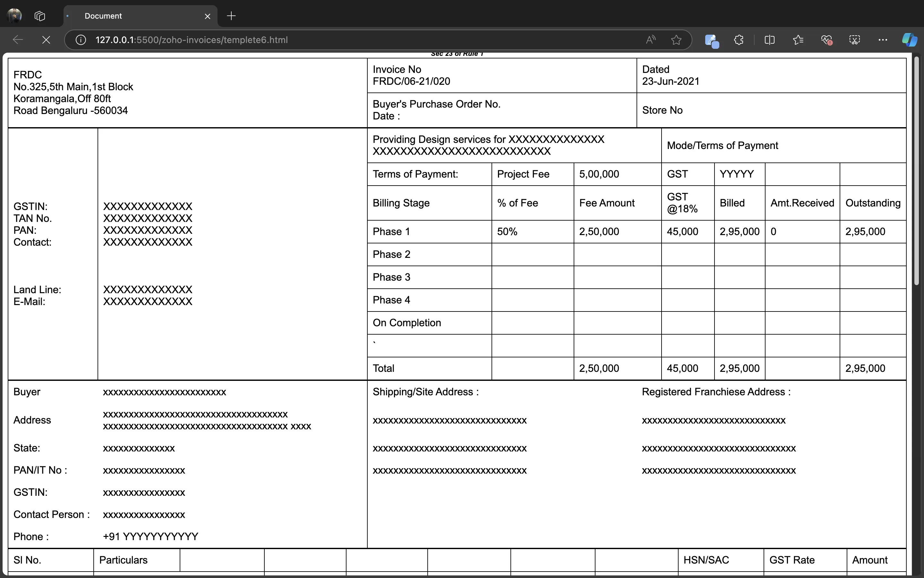The height and width of the screenshot is (578, 924).
Task: Open a new tab with plus button
Action: point(231,16)
